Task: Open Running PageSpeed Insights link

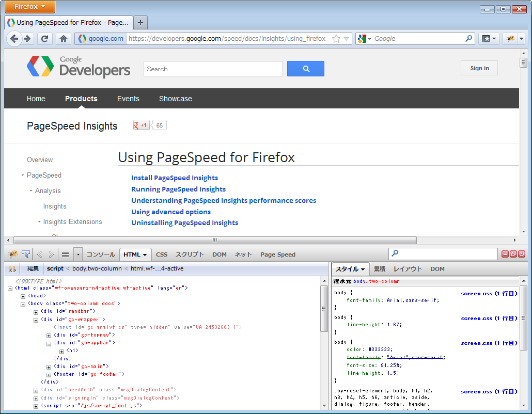Action: coord(179,189)
